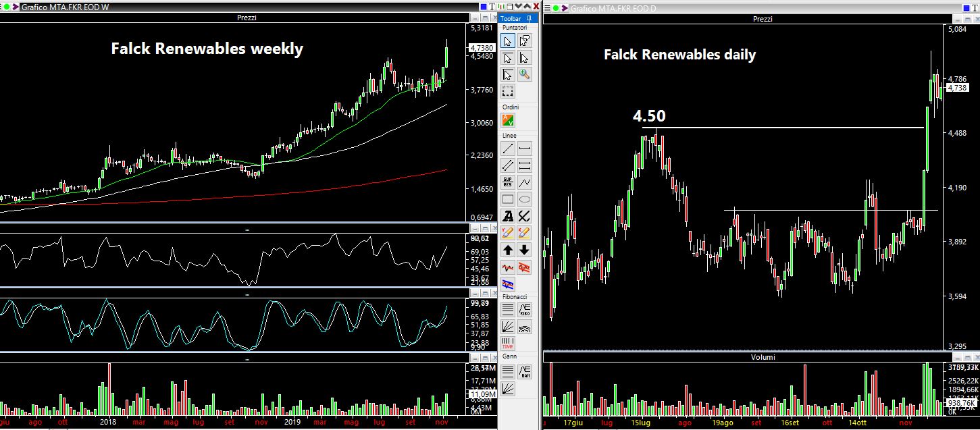Click the 5,084 top price on daily axis
The height and width of the screenshot is (430, 980).
pos(958,30)
